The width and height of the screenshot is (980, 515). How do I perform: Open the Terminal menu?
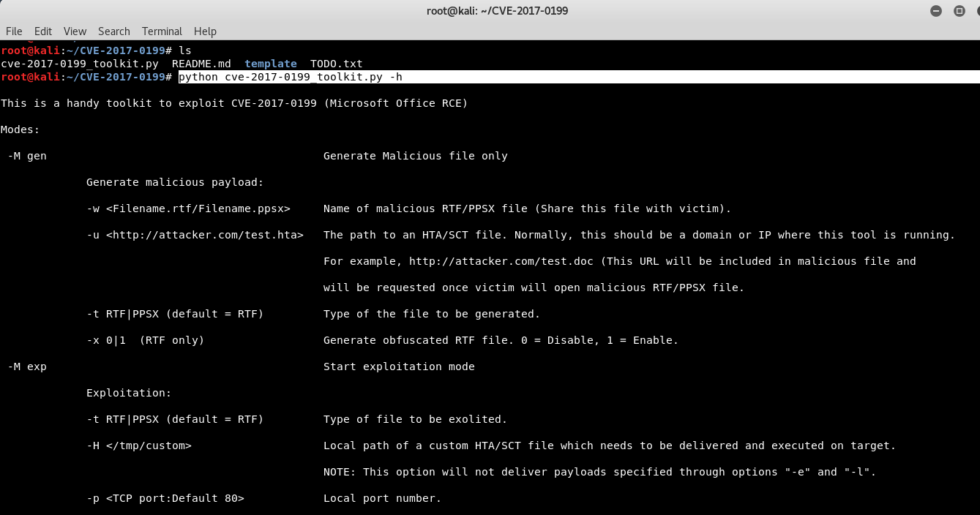click(x=162, y=31)
